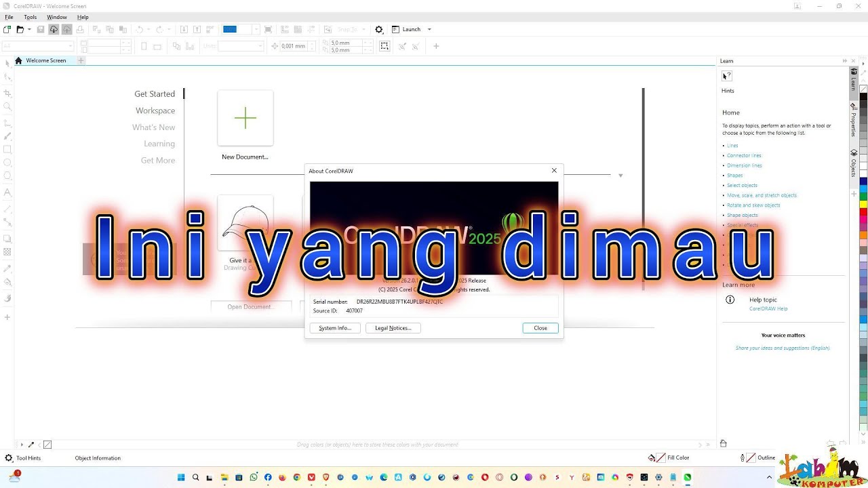
Task: Select the Text tool in toolbox
Action: pos(7,192)
